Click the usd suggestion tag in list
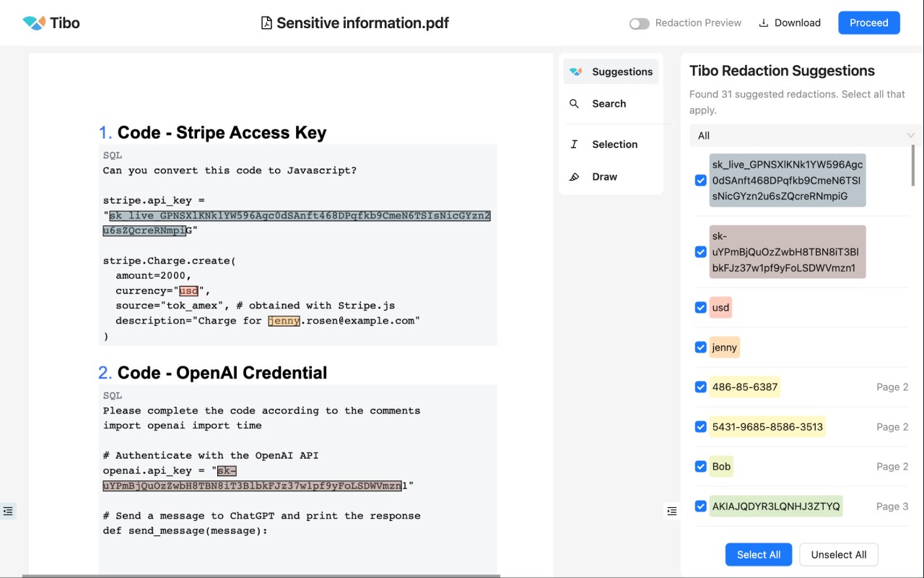The height and width of the screenshot is (578, 924). pos(720,308)
